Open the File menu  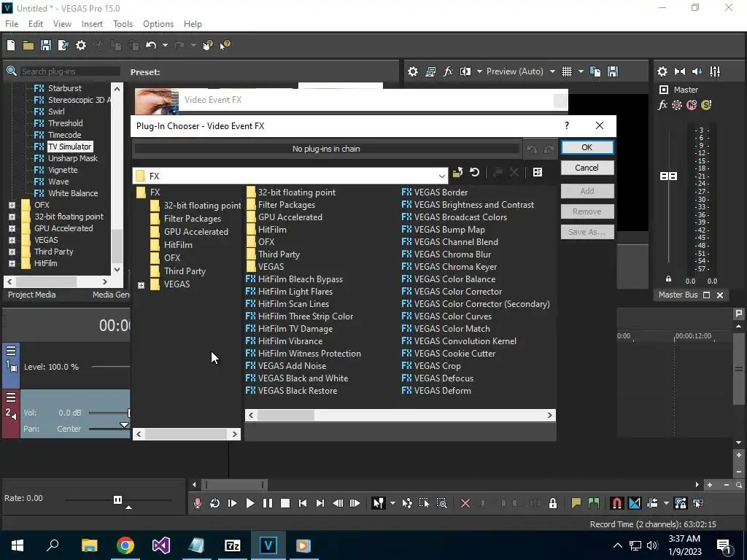[12, 24]
